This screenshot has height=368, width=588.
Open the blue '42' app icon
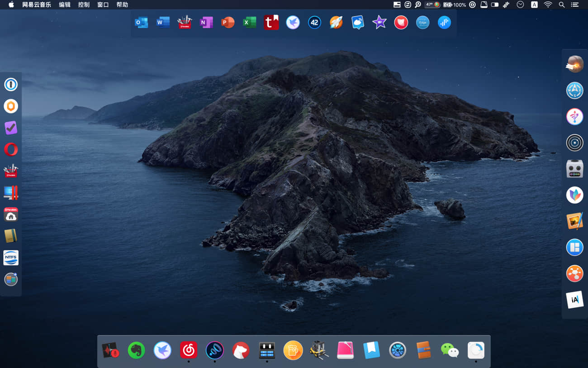pyautogui.click(x=314, y=22)
